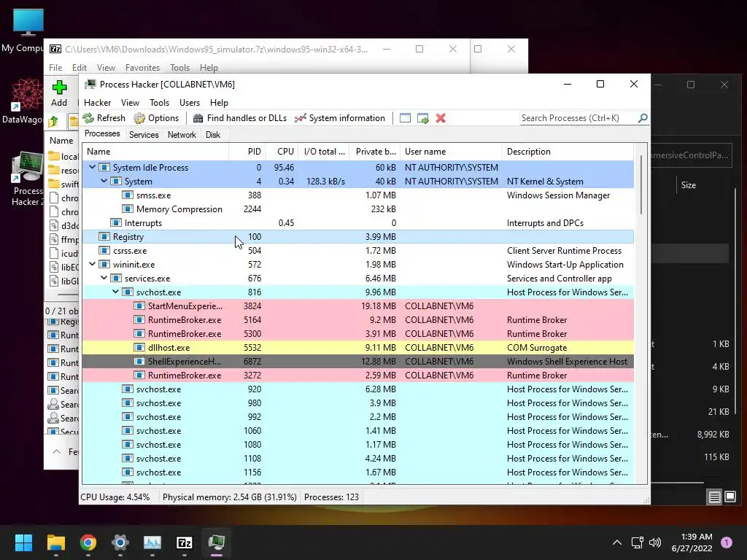Image resolution: width=747 pixels, height=560 pixels.
Task: Collapse svchost.exe PID 816 node
Action: pos(116,292)
